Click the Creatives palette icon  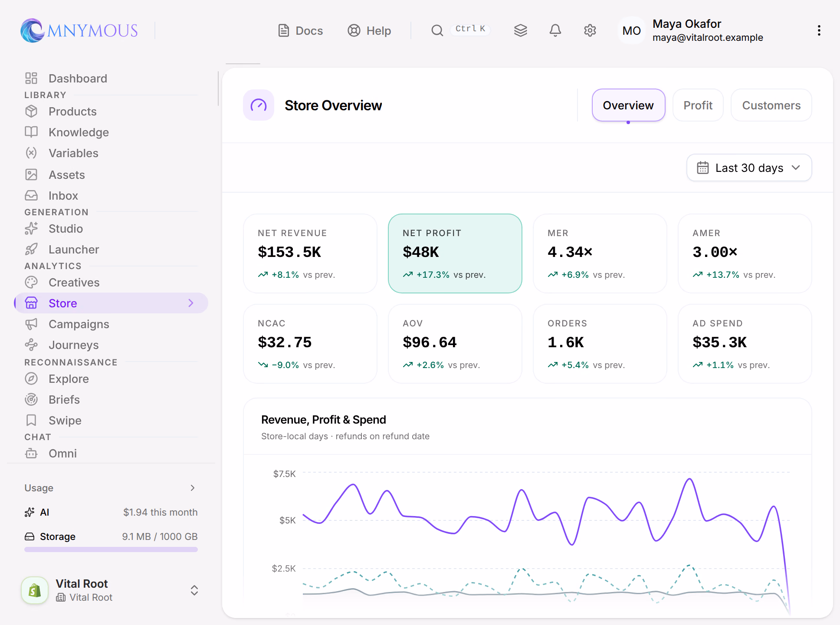(x=31, y=282)
